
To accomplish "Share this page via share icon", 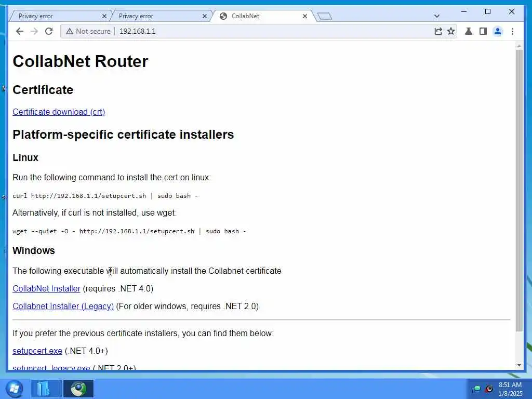I will point(438,31).
